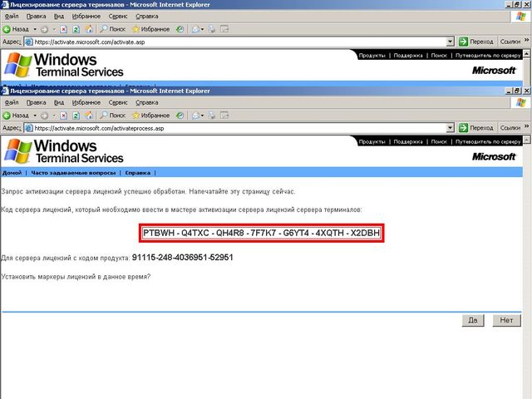Open Поиск search in background window toolbar
Viewport: 532px width, 399px height.
[x=113, y=29]
